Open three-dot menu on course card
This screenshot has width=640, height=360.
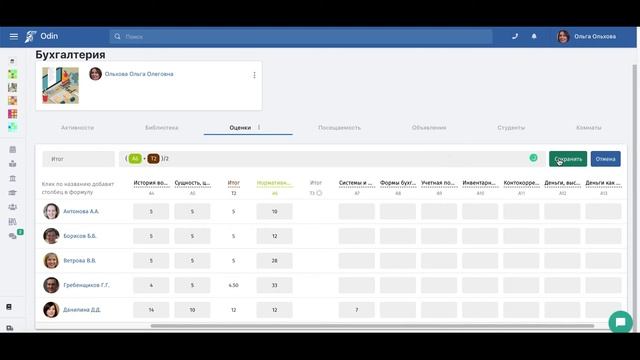[x=254, y=75]
